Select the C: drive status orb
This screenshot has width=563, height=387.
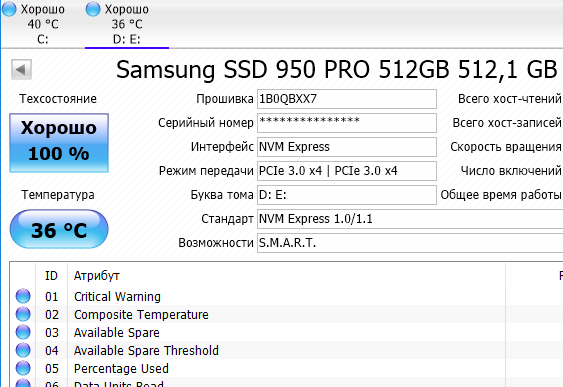pyautogui.click(x=9, y=9)
